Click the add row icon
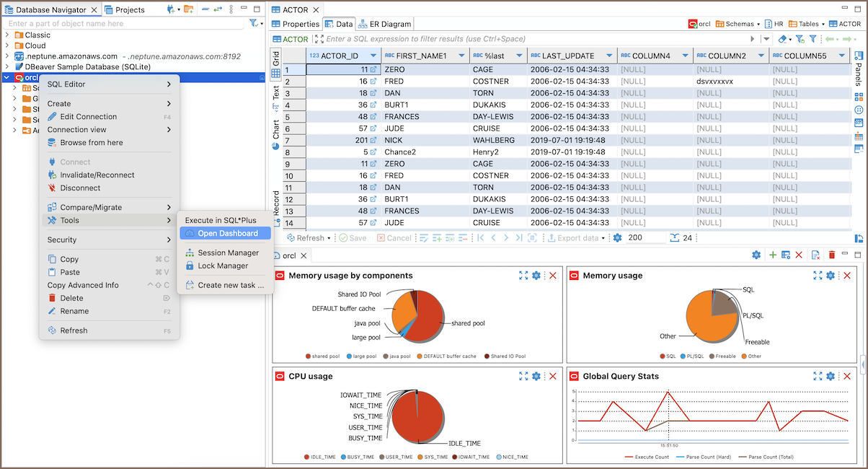Image resolution: width=868 pixels, height=469 pixels. (437, 238)
